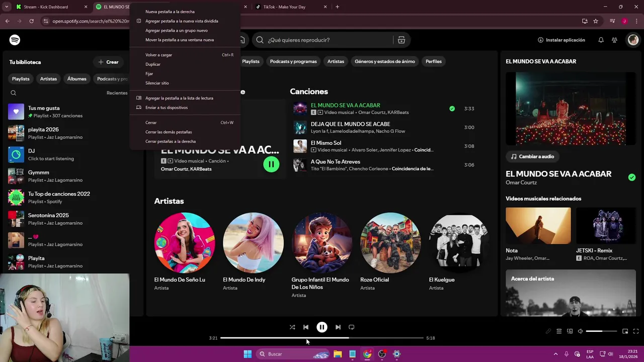Filter the library by Artistas chip
The height and width of the screenshot is (362, 644).
(x=48, y=79)
